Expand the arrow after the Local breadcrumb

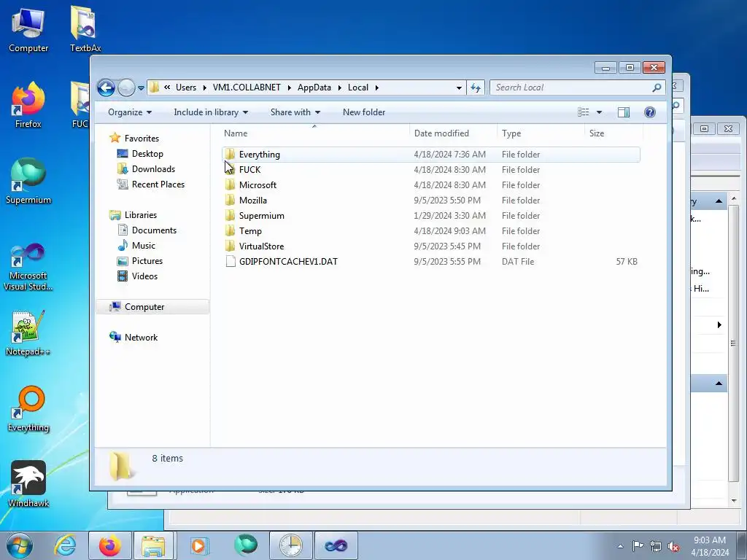click(x=377, y=87)
